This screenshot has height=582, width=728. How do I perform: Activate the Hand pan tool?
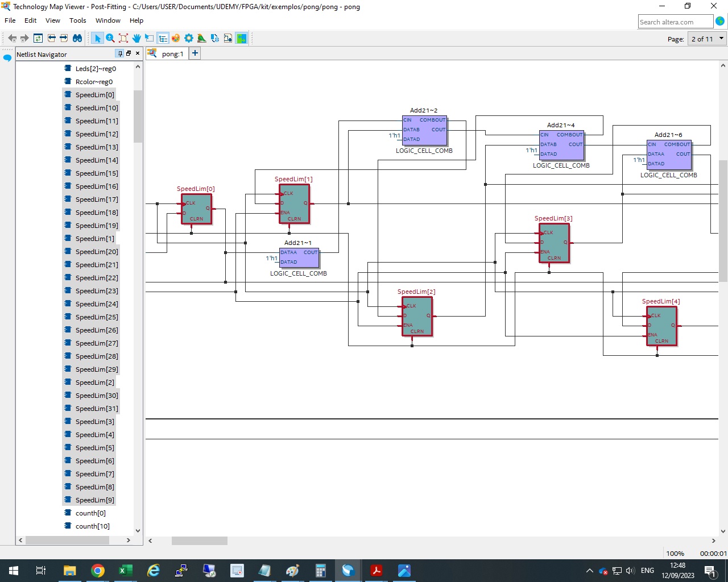(x=136, y=38)
